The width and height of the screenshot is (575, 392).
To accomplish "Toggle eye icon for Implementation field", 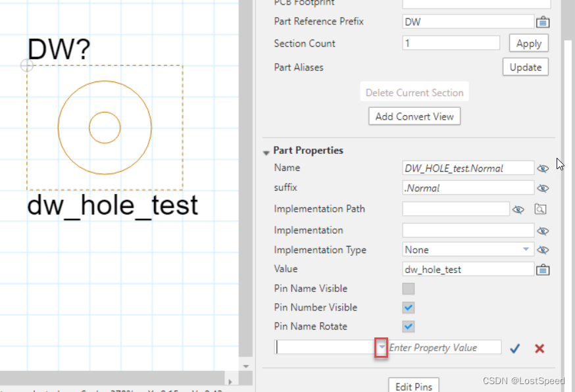I will coord(543,231).
